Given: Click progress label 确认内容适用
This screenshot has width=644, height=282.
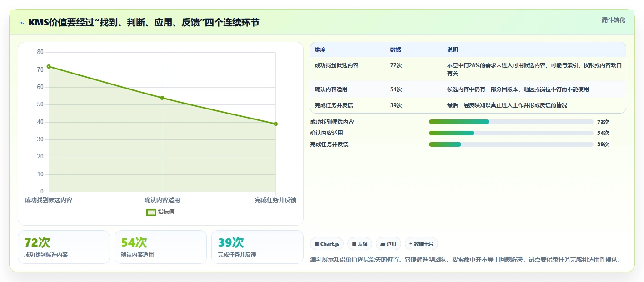Looking at the screenshot, I should pyautogui.click(x=326, y=133).
